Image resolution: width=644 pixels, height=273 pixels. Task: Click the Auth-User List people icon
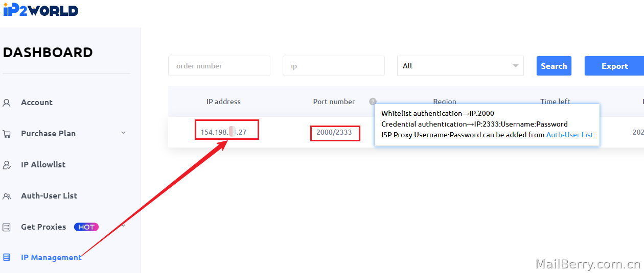pos(7,196)
